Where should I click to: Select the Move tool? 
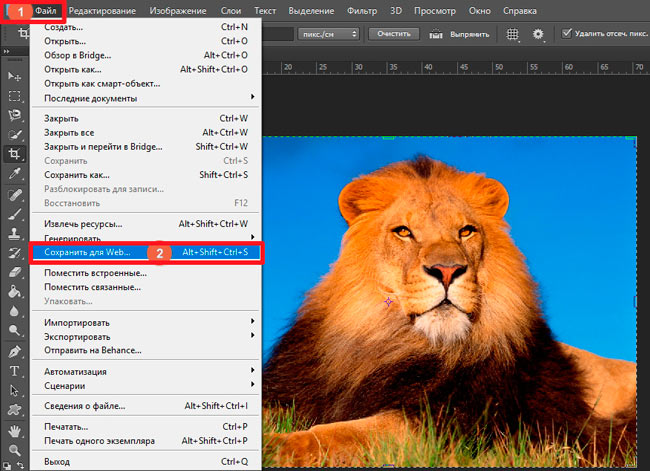[x=15, y=76]
